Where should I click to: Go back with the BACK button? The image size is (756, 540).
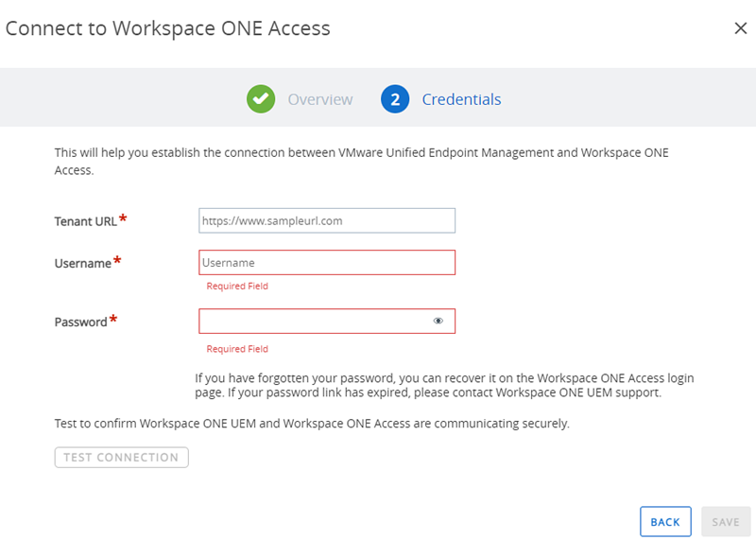[665, 522]
